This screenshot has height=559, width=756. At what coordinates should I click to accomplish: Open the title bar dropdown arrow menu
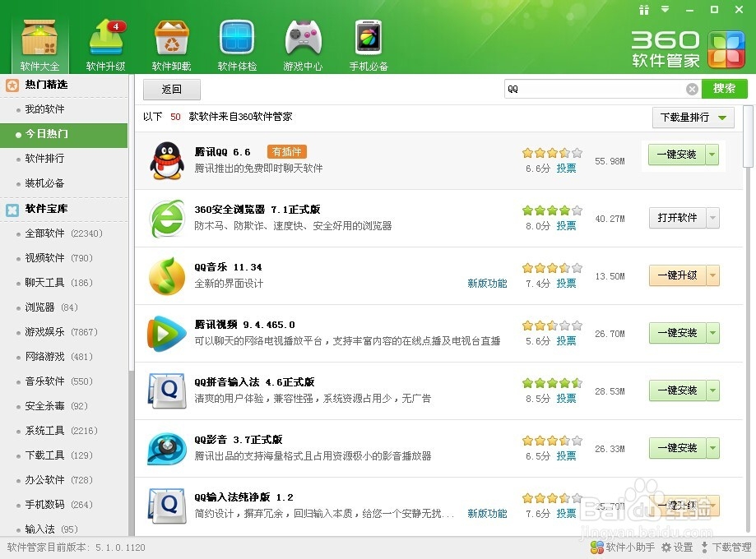(x=666, y=10)
